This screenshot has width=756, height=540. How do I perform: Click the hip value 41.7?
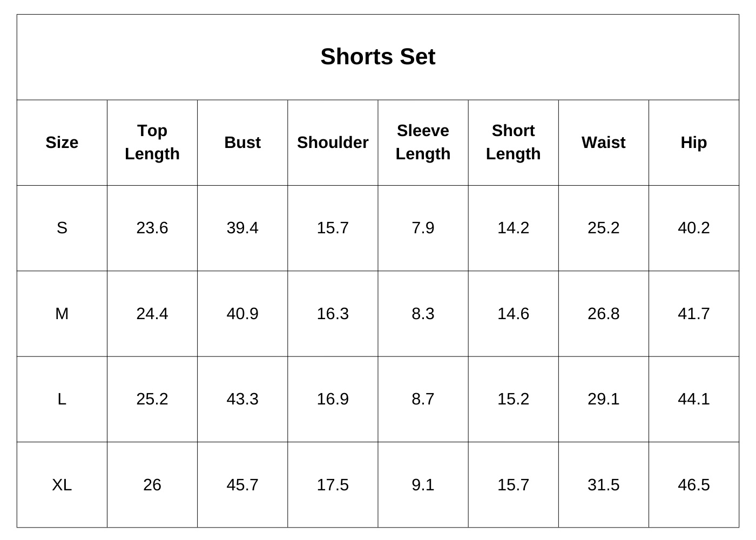click(693, 314)
